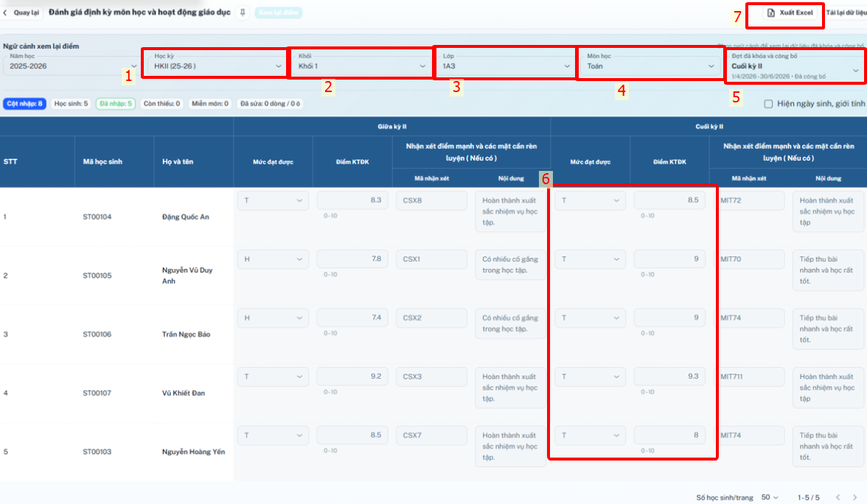
Task: Click Cuối kỳ II score field 9.3
Action: tap(669, 377)
